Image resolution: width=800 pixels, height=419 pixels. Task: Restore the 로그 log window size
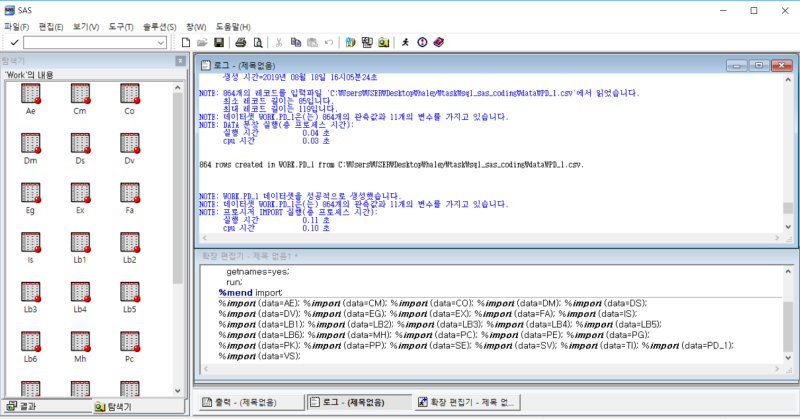click(x=759, y=65)
